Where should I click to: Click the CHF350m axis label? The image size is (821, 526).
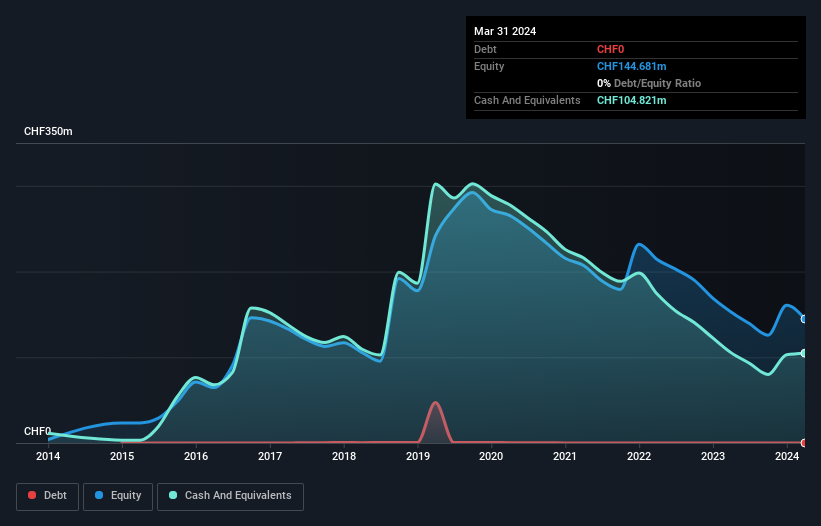click(48, 131)
